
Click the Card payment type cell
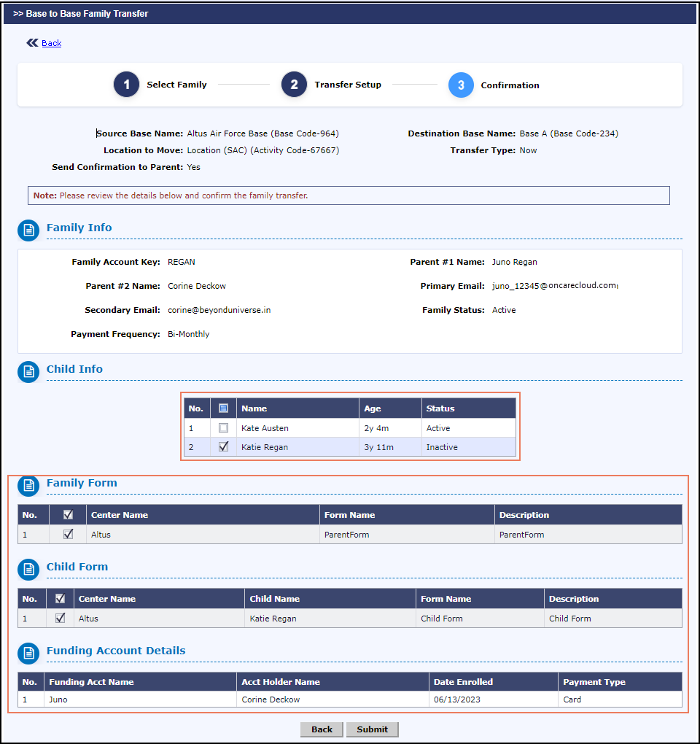620,700
